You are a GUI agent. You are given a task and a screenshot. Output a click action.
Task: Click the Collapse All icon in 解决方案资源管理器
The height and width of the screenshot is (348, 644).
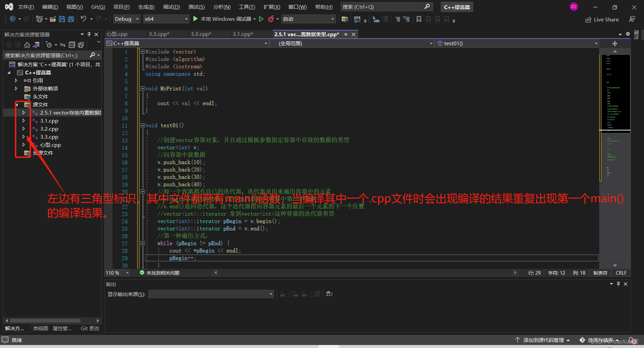(72, 45)
